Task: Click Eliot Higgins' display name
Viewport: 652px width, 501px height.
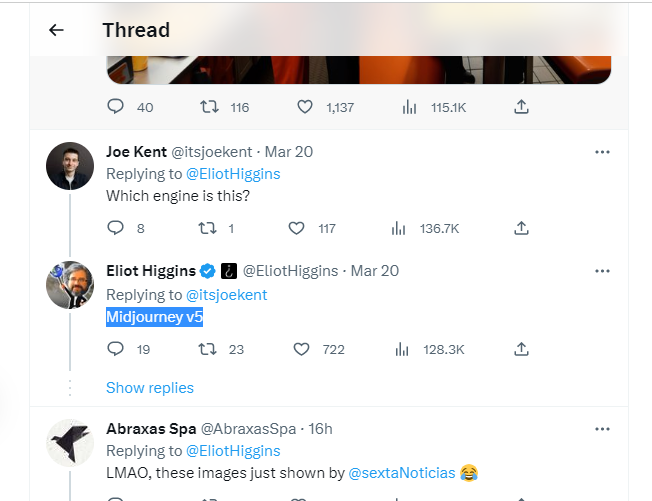Action: point(150,271)
